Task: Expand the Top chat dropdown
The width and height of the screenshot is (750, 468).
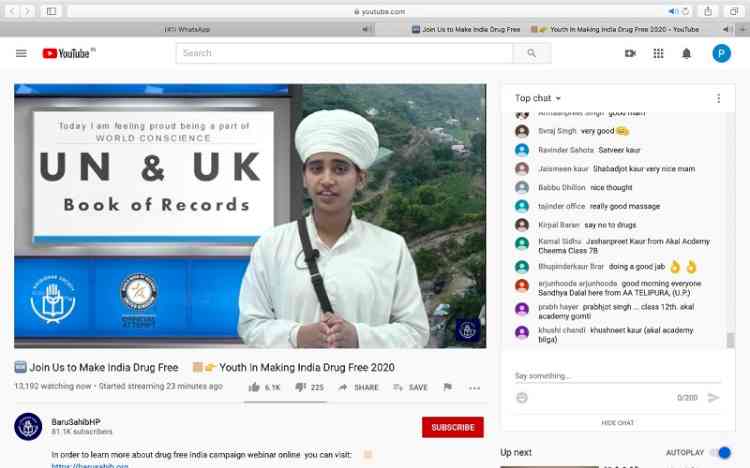Action: click(x=538, y=98)
